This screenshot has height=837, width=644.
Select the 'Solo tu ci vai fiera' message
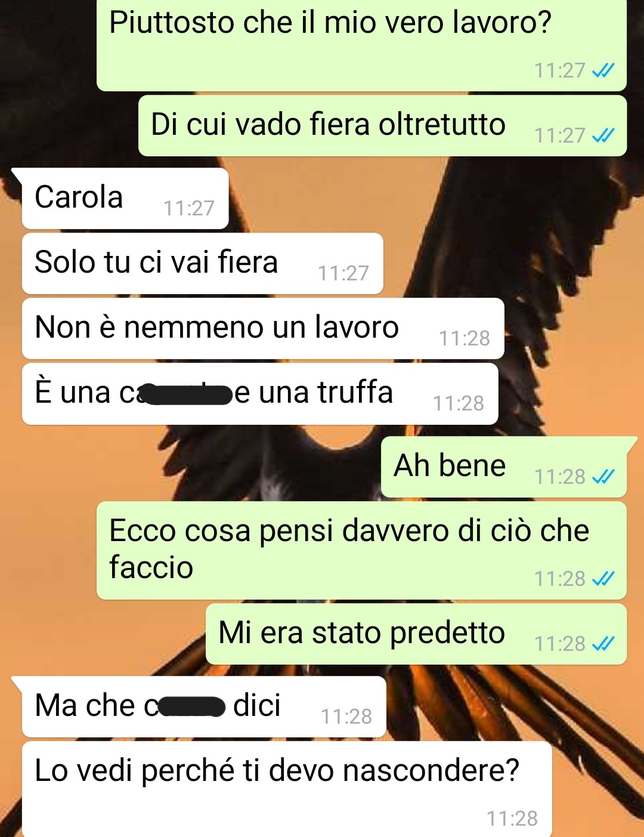point(202,264)
